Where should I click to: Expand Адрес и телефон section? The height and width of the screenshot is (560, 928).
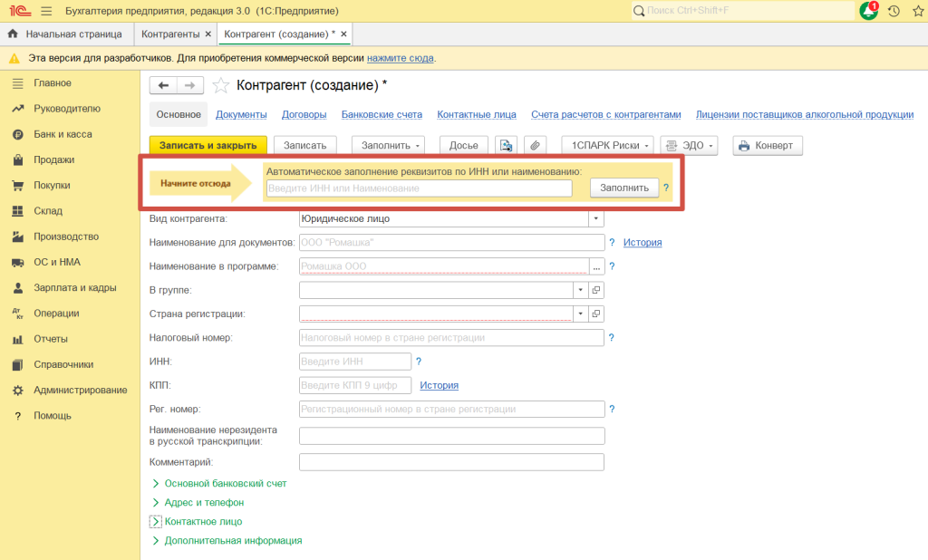pyautogui.click(x=204, y=502)
